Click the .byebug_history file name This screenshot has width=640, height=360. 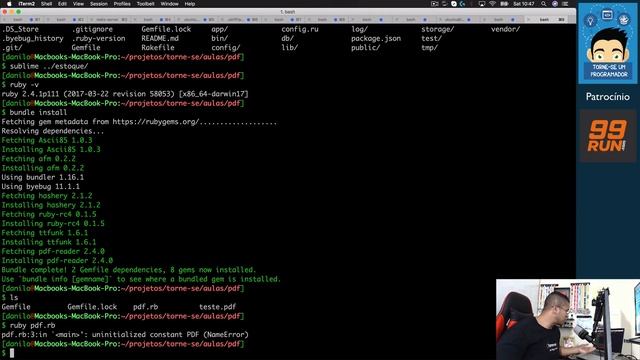click(33, 38)
